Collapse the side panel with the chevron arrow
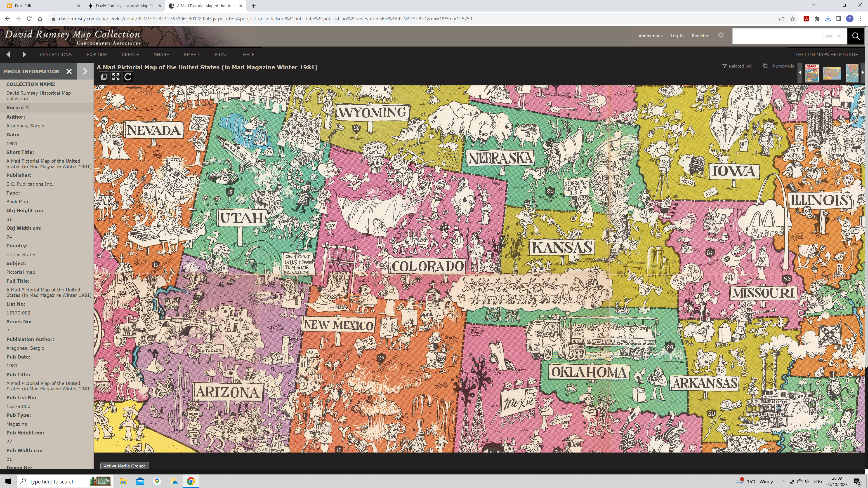The width and height of the screenshot is (868, 488). 85,71
